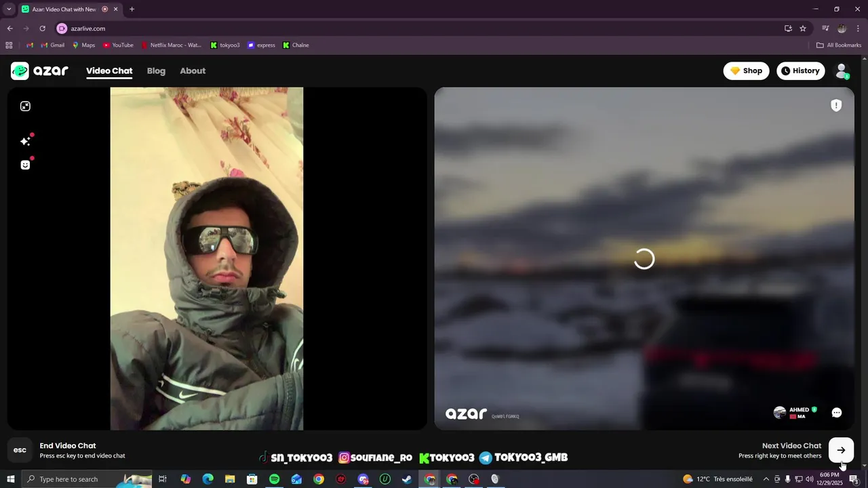Viewport: 868px width, 488px height.
Task: Show hidden system tray icons
Action: click(766, 479)
